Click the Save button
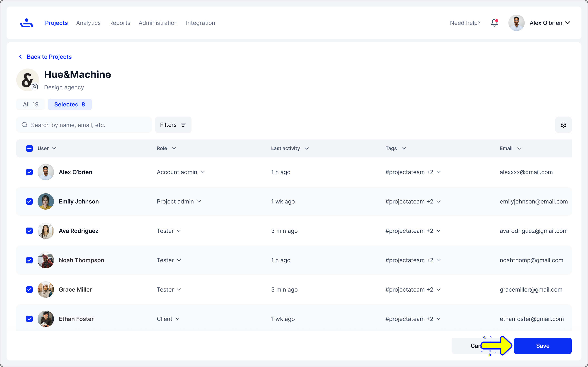Screen dimensions: 588x367 click(542, 346)
